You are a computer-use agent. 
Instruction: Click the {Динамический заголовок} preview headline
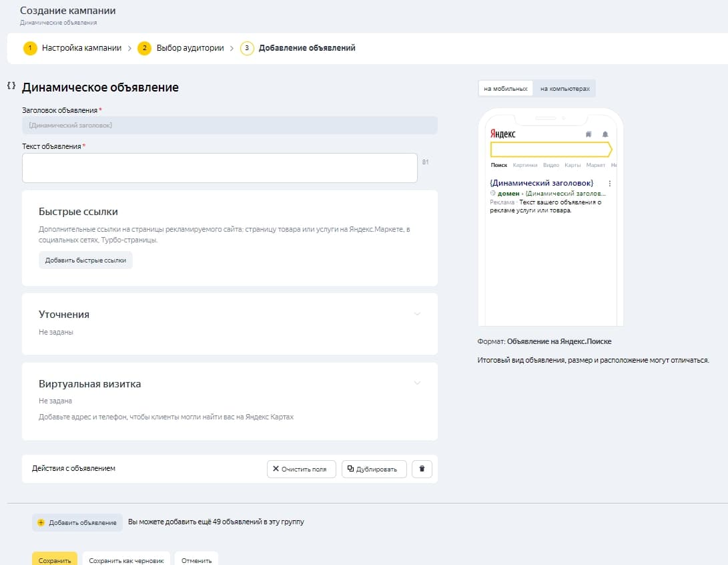coord(541,182)
